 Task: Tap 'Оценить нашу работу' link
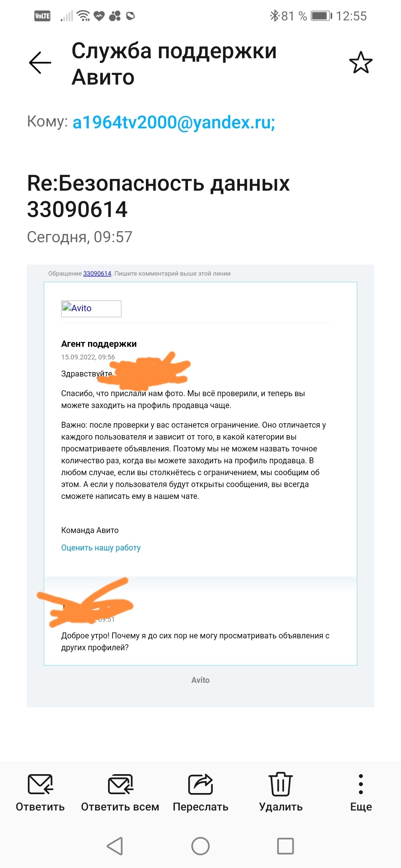point(101,548)
